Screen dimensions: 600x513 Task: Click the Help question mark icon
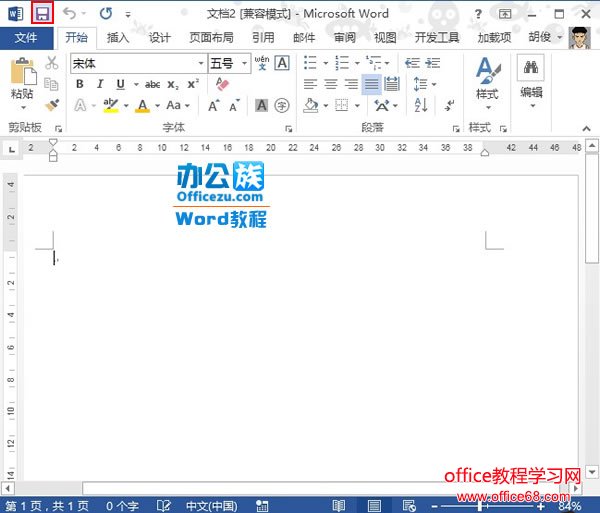(x=478, y=14)
